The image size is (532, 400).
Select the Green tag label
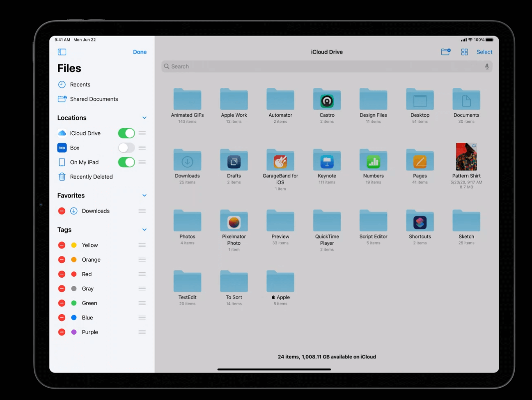click(89, 303)
